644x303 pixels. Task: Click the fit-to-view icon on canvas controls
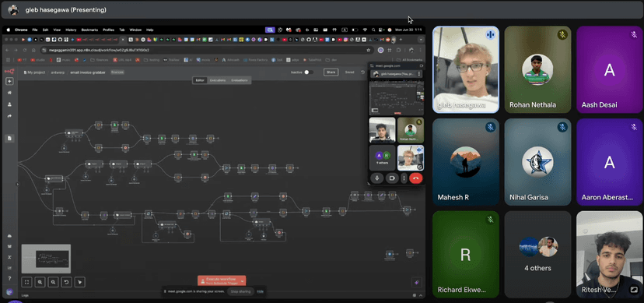26,282
